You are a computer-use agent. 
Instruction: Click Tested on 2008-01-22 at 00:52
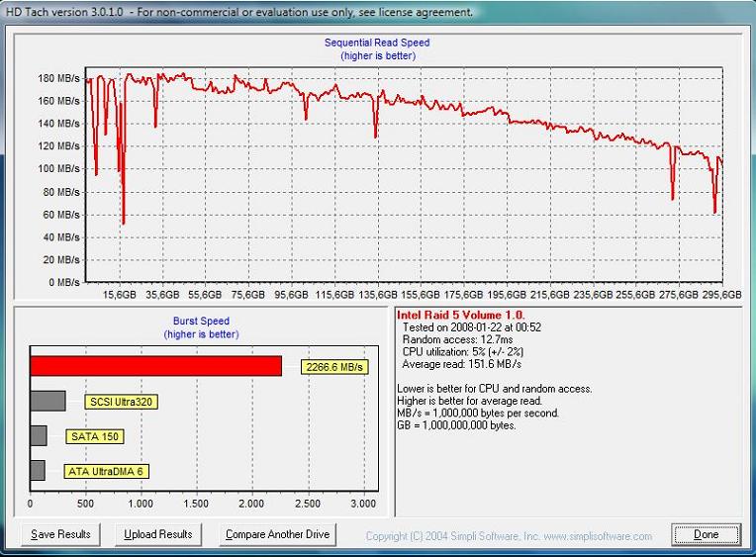pos(472,326)
